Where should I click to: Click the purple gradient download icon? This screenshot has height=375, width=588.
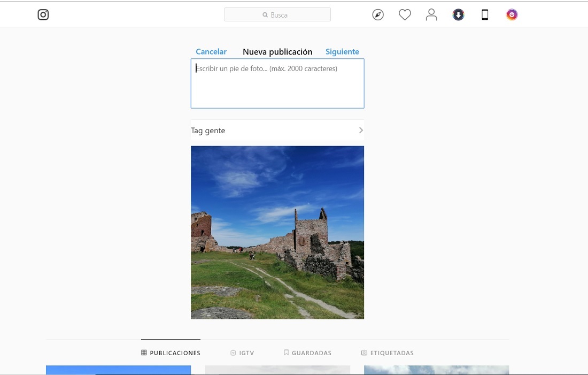coord(512,15)
